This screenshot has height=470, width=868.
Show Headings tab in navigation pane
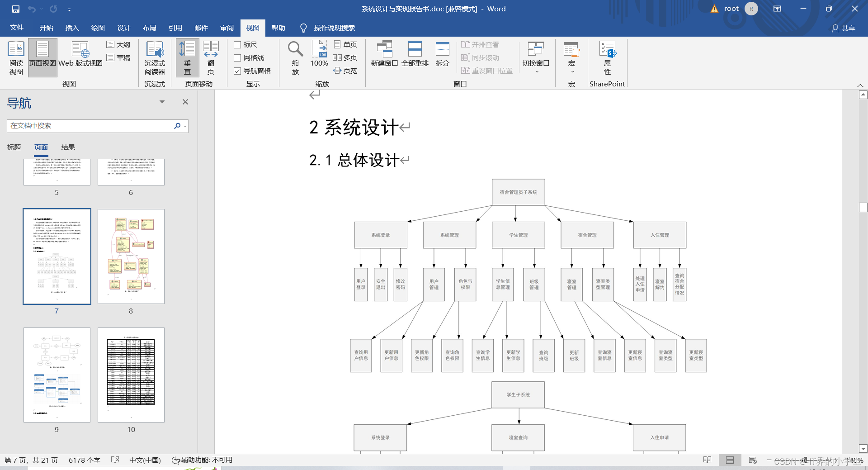pyautogui.click(x=14, y=147)
